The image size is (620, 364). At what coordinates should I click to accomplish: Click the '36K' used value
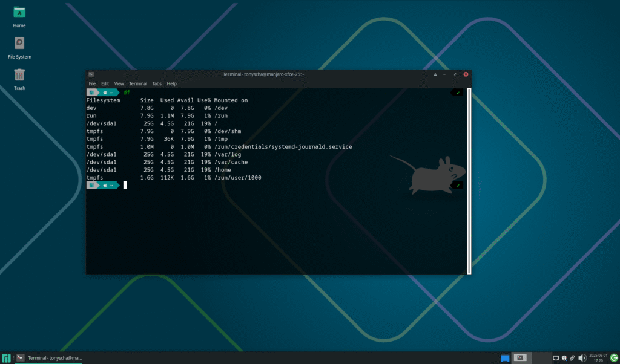(x=168, y=139)
